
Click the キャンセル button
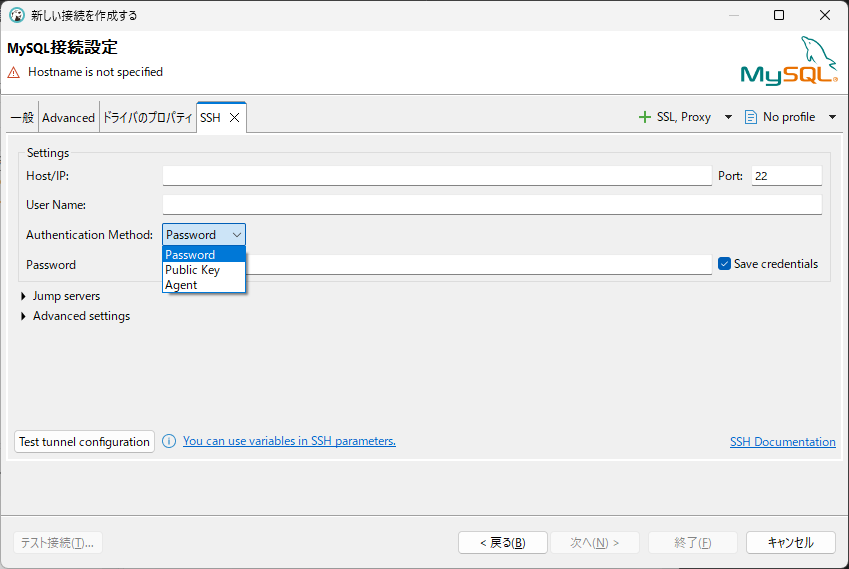(790, 542)
